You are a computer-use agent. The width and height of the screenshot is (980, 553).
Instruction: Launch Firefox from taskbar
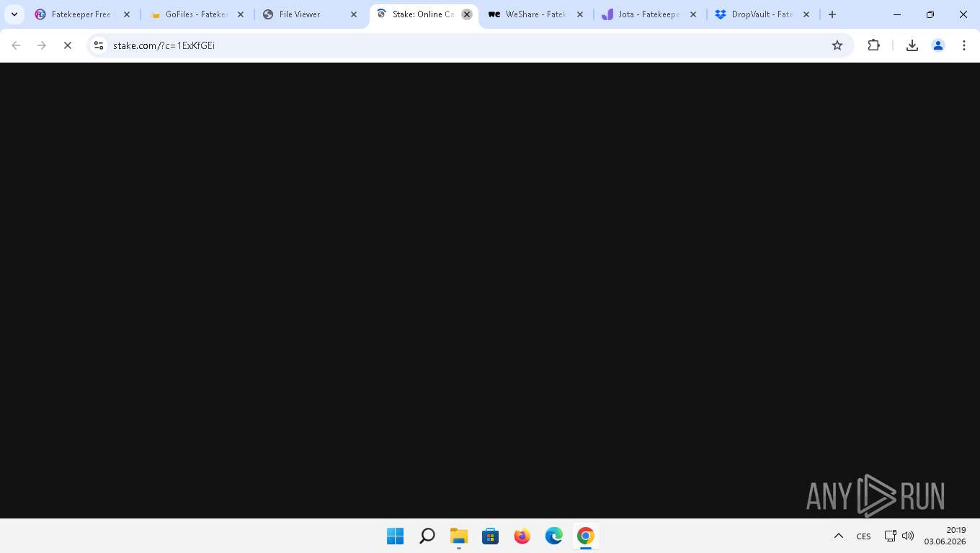pos(522,536)
